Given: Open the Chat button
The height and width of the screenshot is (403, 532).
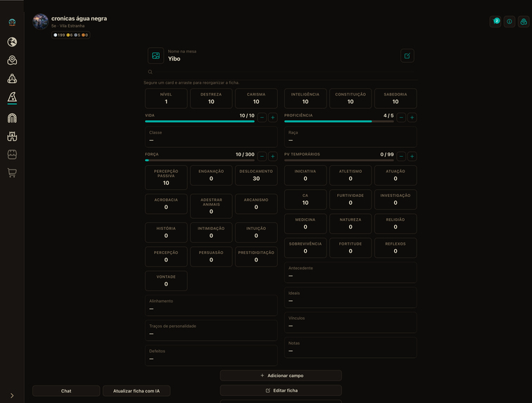Looking at the screenshot, I should click(66, 391).
